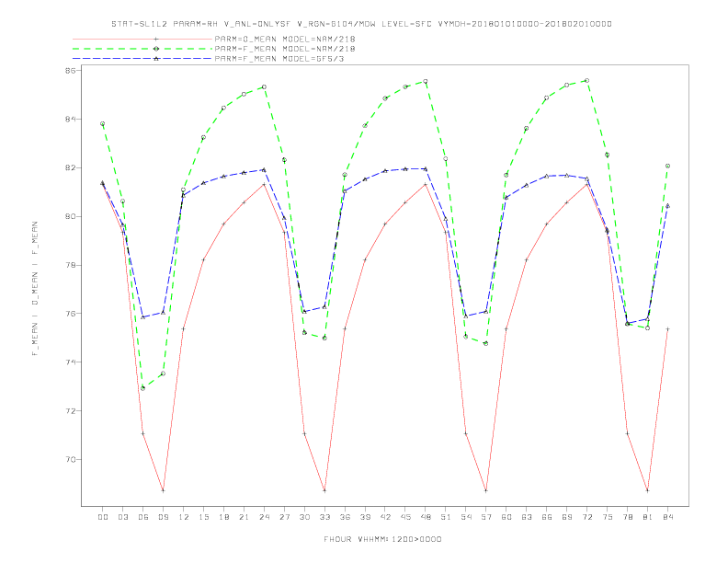Click red observed minimum point at hour 33
The height and width of the screenshot is (563, 728).
click(x=324, y=490)
